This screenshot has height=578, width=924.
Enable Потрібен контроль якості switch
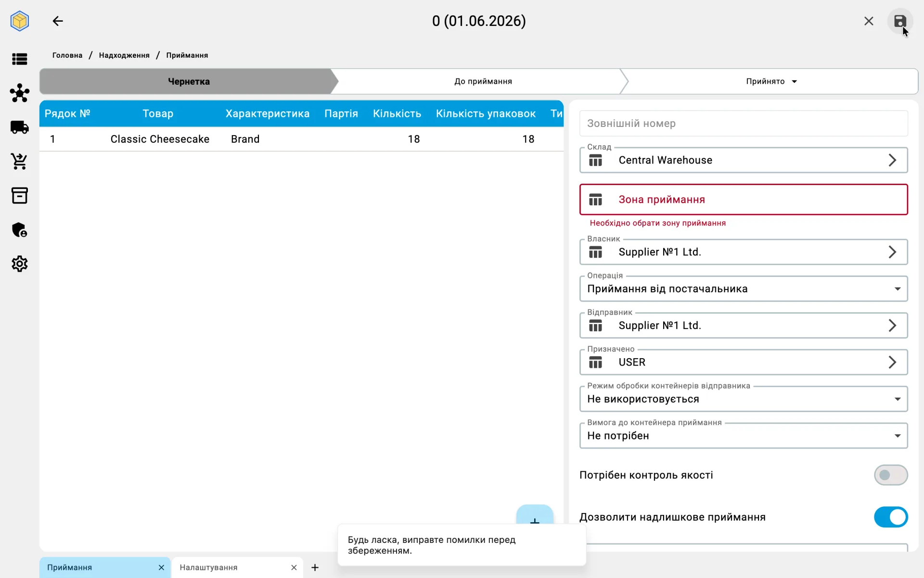(x=891, y=475)
